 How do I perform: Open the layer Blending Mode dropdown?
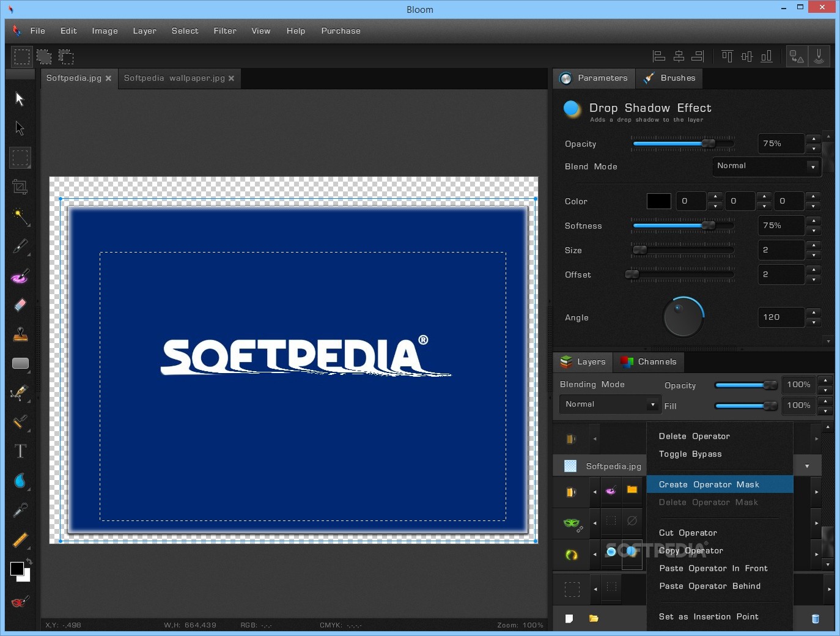(x=610, y=404)
